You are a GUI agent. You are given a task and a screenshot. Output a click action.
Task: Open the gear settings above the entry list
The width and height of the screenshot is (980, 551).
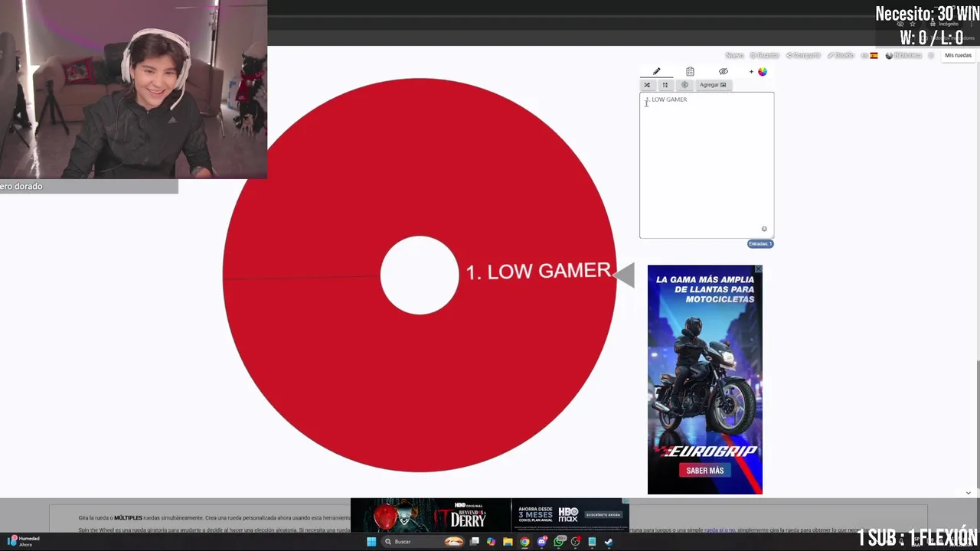(684, 85)
